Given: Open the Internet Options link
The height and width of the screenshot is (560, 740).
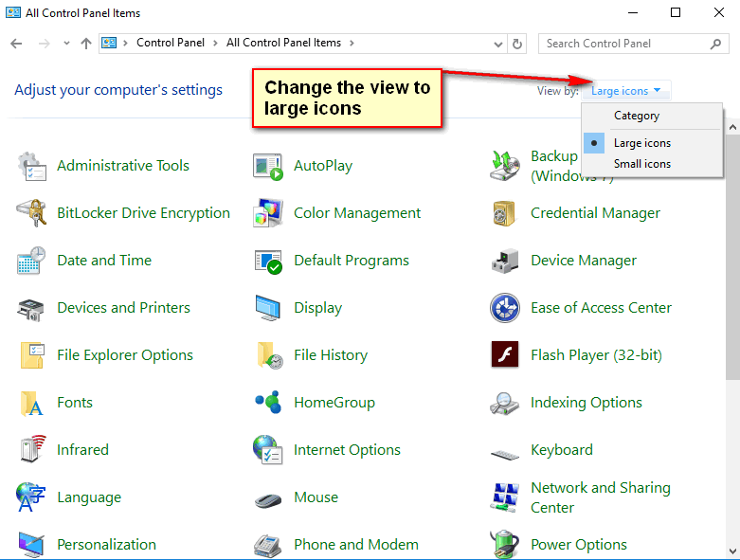Looking at the screenshot, I should [347, 450].
